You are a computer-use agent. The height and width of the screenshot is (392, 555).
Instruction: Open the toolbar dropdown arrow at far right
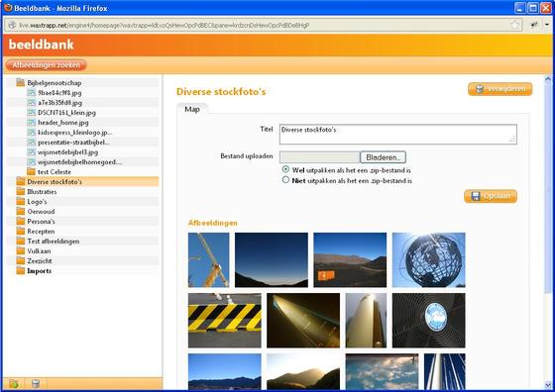point(547,25)
